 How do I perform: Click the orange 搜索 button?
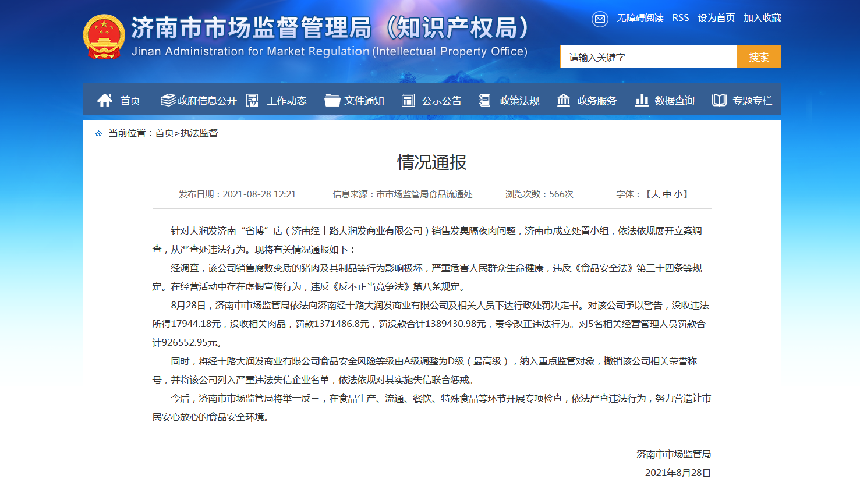click(759, 56)
